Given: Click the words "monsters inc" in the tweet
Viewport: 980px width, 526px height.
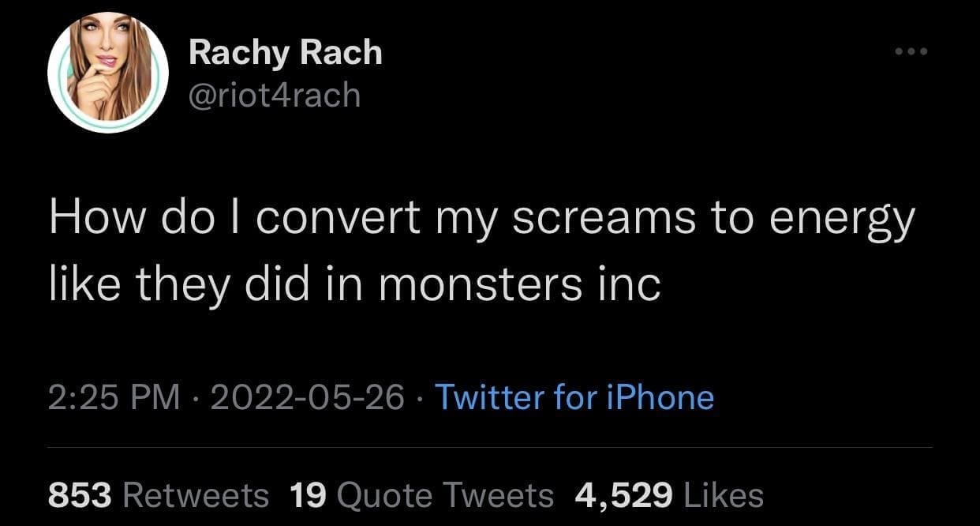Looking at the screenshot, I should [x=518, y=285].
